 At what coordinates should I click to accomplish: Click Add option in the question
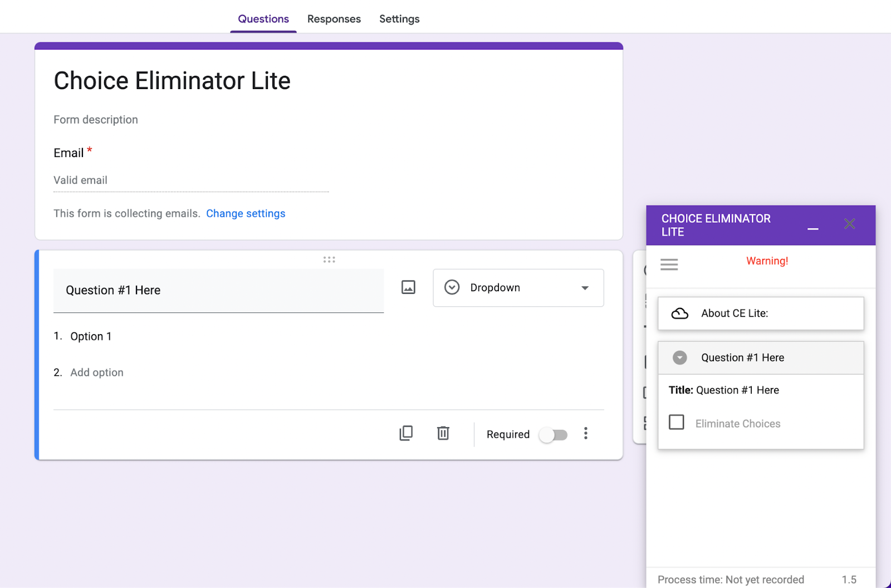[97, 373]
